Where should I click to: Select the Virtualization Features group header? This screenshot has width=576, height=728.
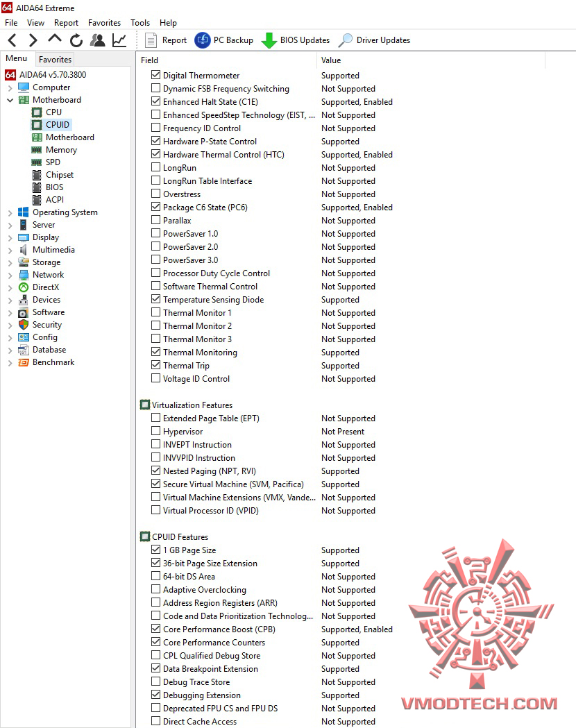coord(192,405)
